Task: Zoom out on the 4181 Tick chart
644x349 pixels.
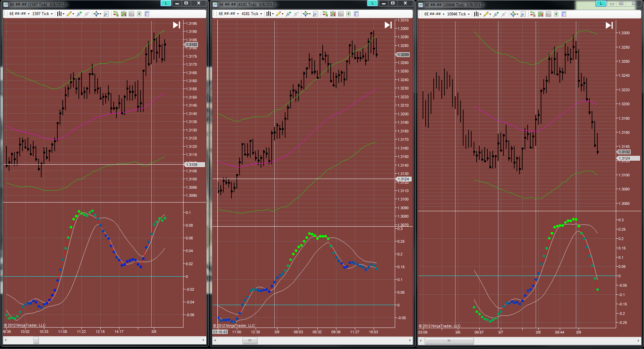Action: tap(296, 14)
